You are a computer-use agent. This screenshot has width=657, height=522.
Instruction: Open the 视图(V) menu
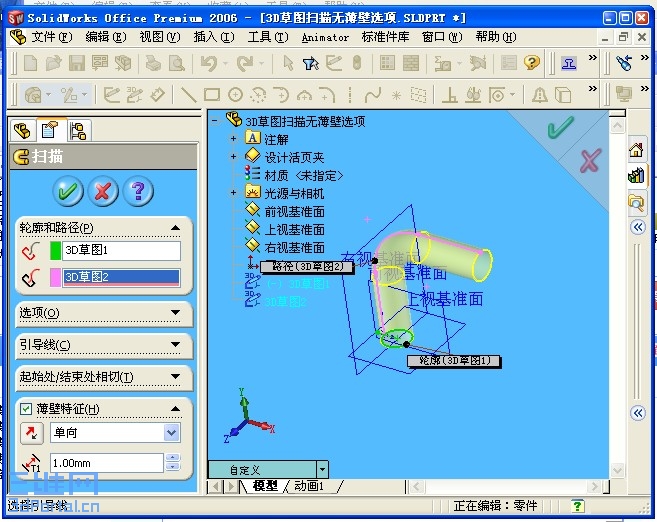point(160,37)
